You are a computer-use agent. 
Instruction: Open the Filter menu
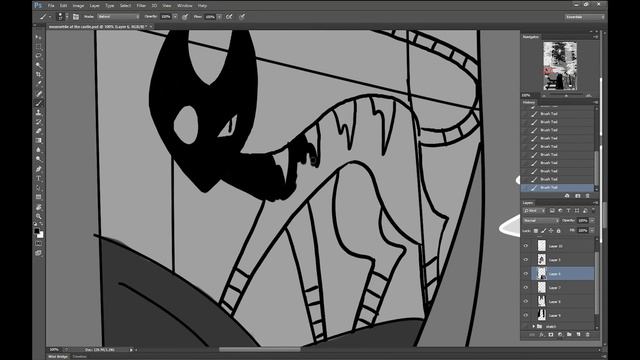[141, 6]
